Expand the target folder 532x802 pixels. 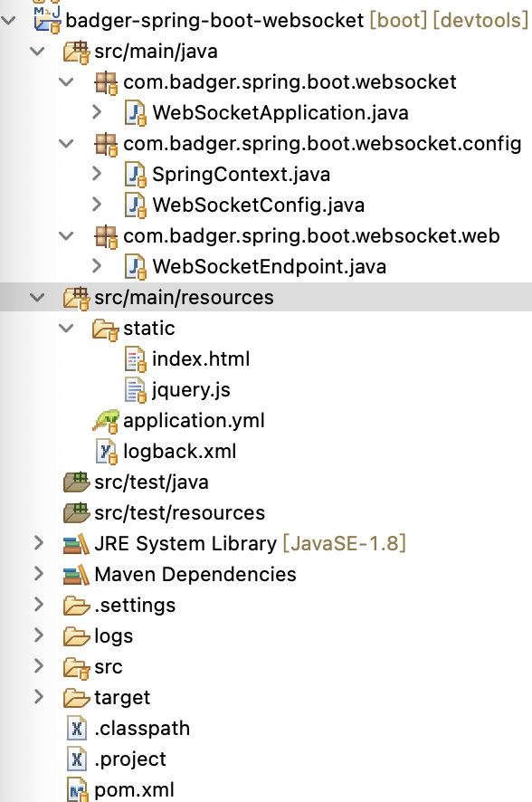[38, 697]
